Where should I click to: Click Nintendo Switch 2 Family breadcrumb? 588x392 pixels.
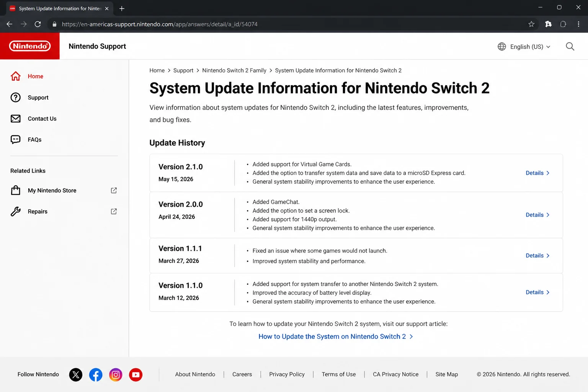click(234, 70)
